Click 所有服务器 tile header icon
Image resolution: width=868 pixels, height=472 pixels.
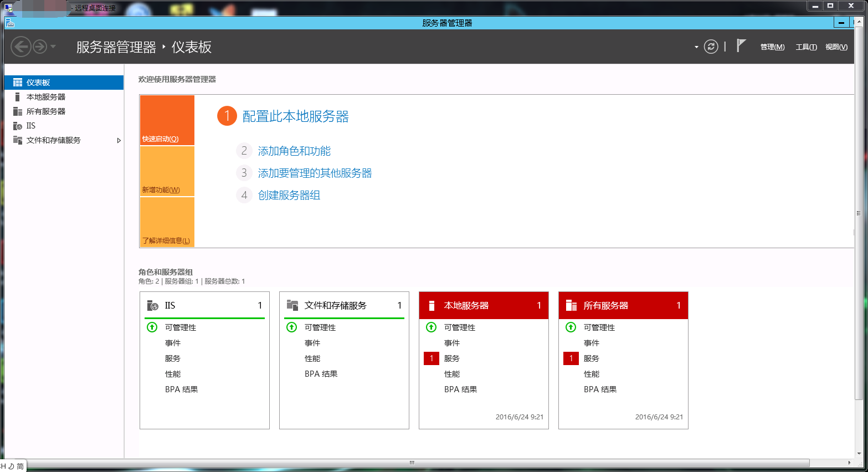pos(571,305)
